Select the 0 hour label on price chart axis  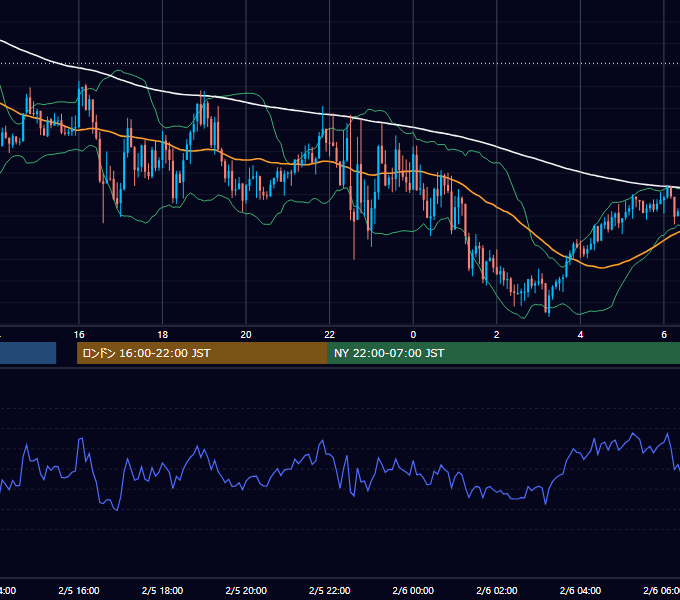[x=413, y=335]
